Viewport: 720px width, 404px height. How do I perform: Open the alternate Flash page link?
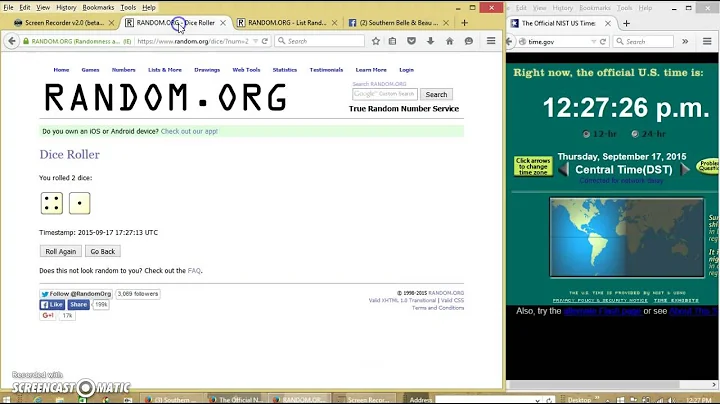pyautogui.click(x=602, y=311)
